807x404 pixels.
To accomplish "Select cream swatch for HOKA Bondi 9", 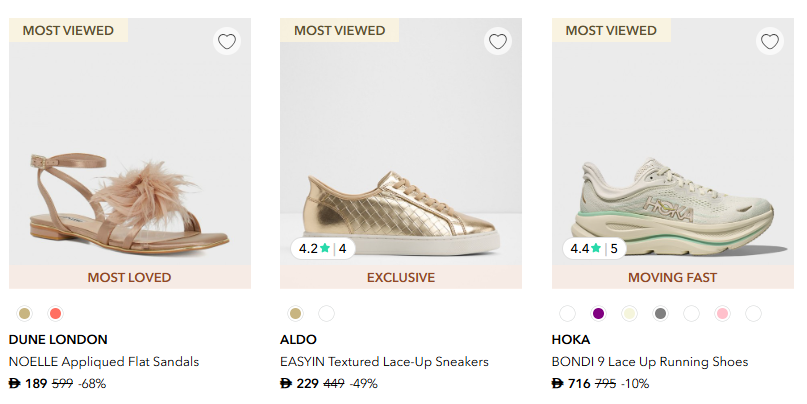I will point(629,313).
